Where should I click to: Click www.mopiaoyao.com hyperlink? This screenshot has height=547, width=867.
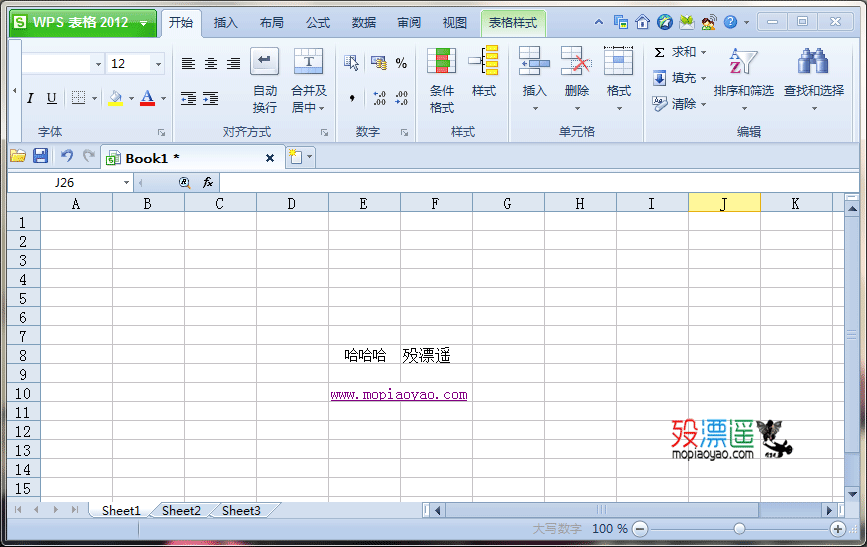coord(399,394)
